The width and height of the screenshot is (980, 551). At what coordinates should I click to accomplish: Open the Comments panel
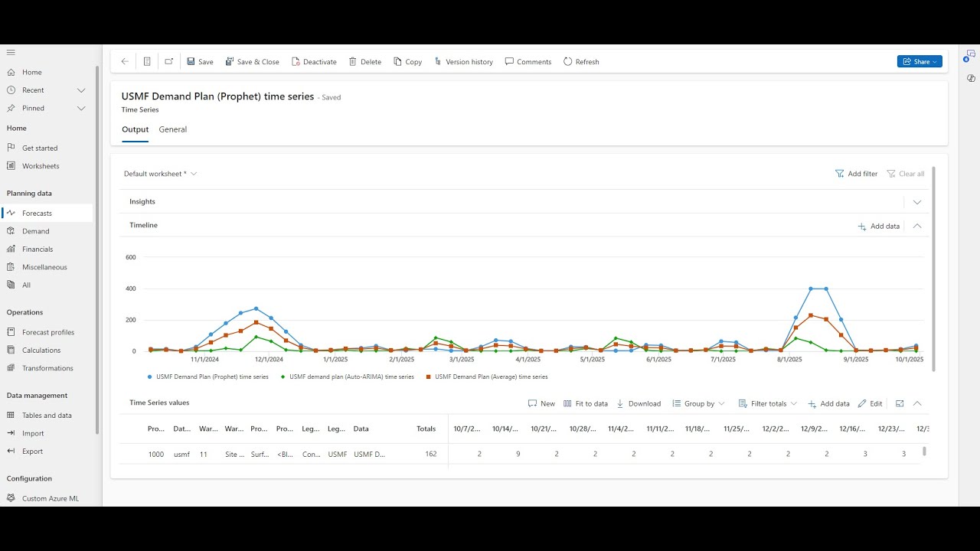pos(528,62)
